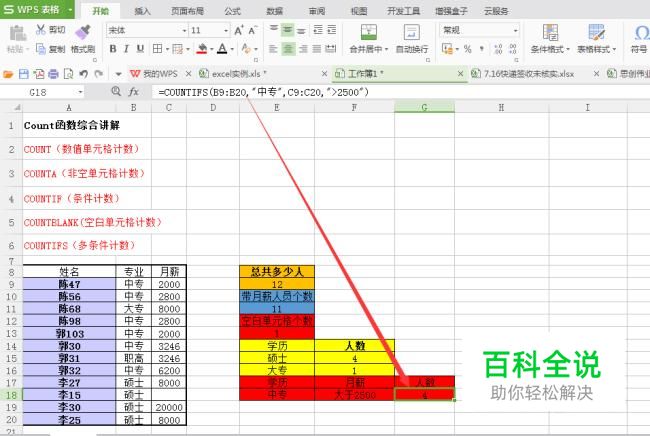Click the select-all corner of the grid
The image size is (650, 436).
(17, 108)
